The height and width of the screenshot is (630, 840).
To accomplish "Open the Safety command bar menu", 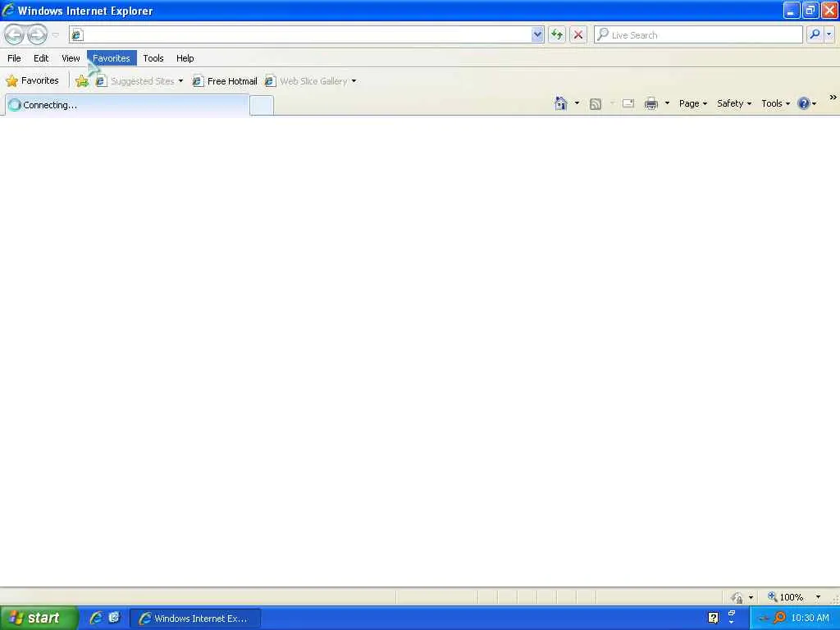I will point(734,103).
